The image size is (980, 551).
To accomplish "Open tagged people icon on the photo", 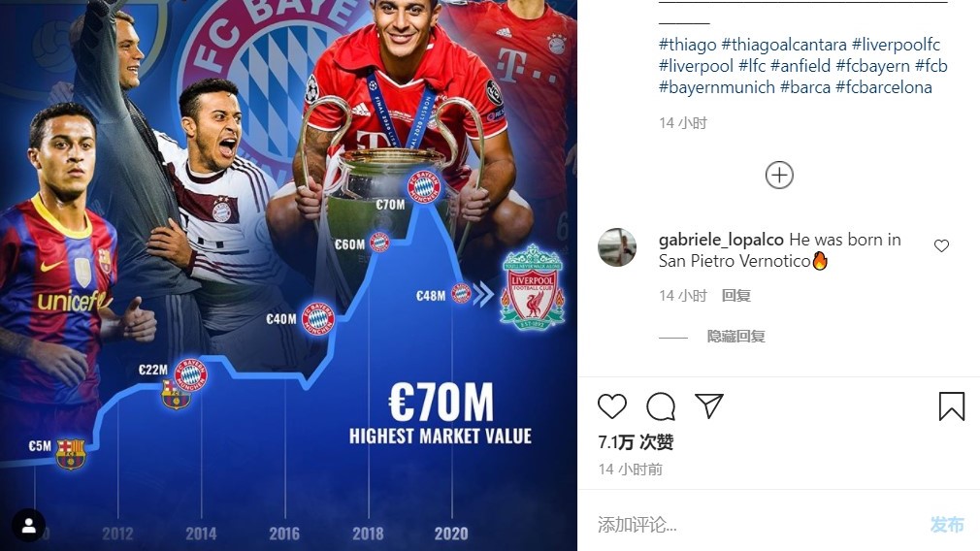I will pyautogui.click(x=29, y=526).
